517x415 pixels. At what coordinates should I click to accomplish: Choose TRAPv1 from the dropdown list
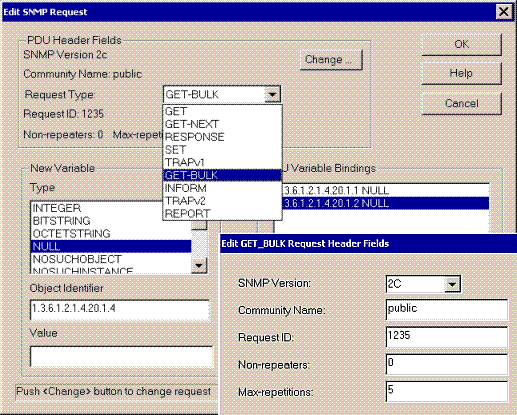point(222,162)
